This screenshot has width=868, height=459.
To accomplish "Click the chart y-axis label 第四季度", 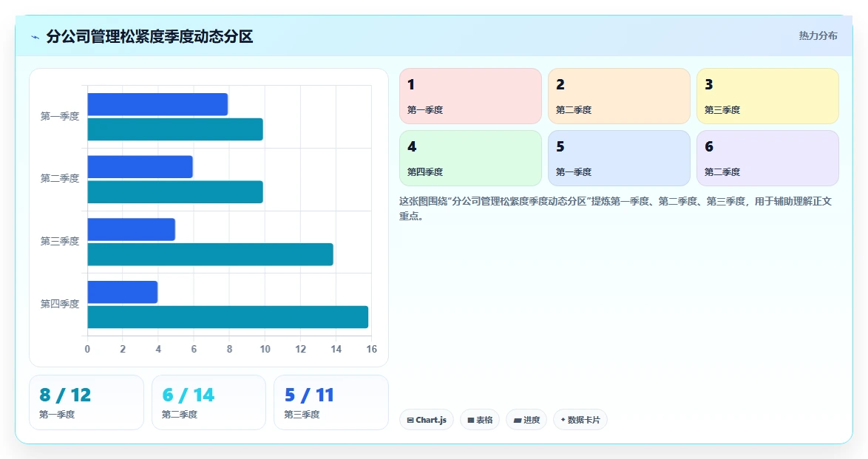I will [x=60, y=304].
